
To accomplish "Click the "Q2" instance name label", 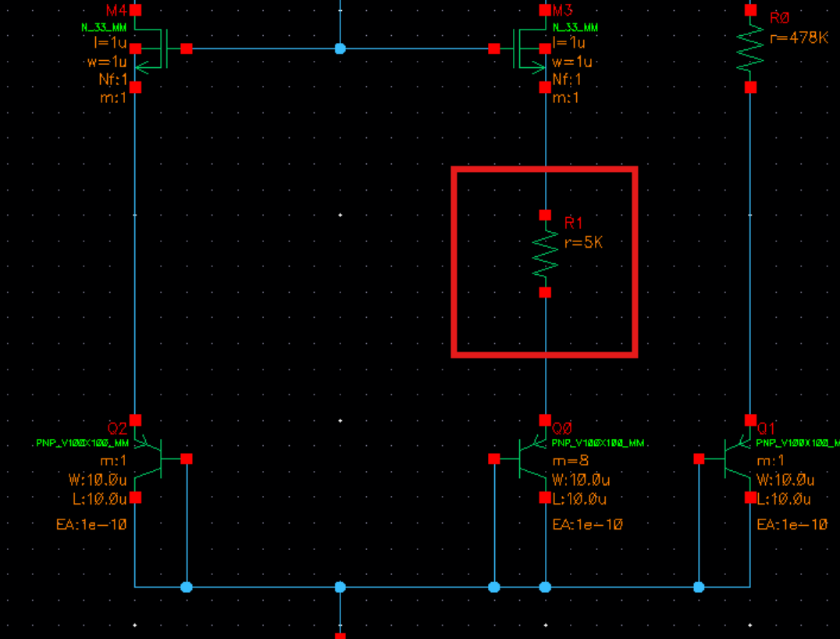I will pyautogui.click(x=117, y=428).
